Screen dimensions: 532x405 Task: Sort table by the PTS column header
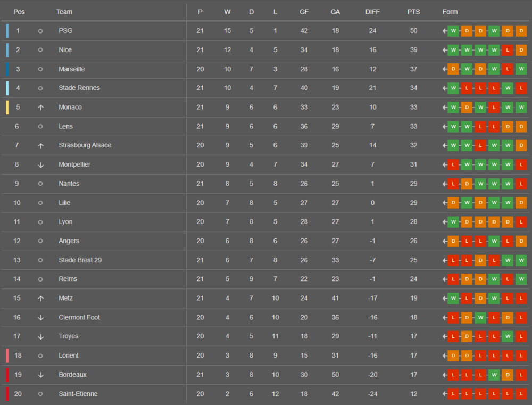click(413, 12)
